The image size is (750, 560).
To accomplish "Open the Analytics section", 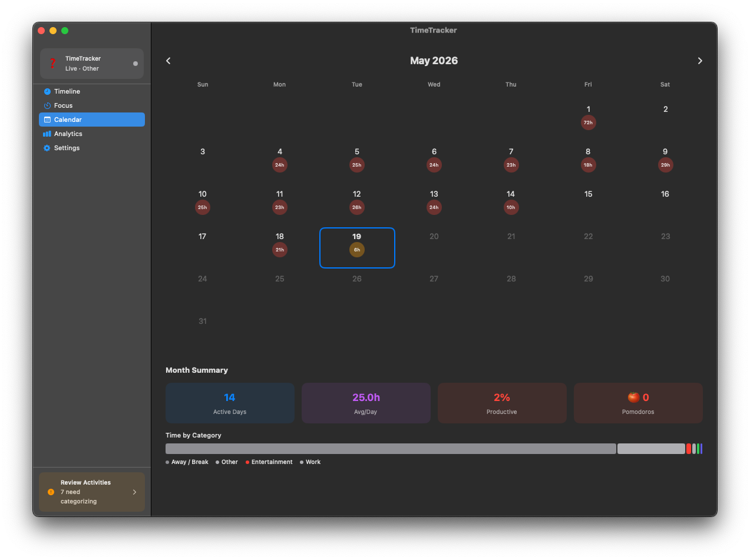I will tap(92, 134).
